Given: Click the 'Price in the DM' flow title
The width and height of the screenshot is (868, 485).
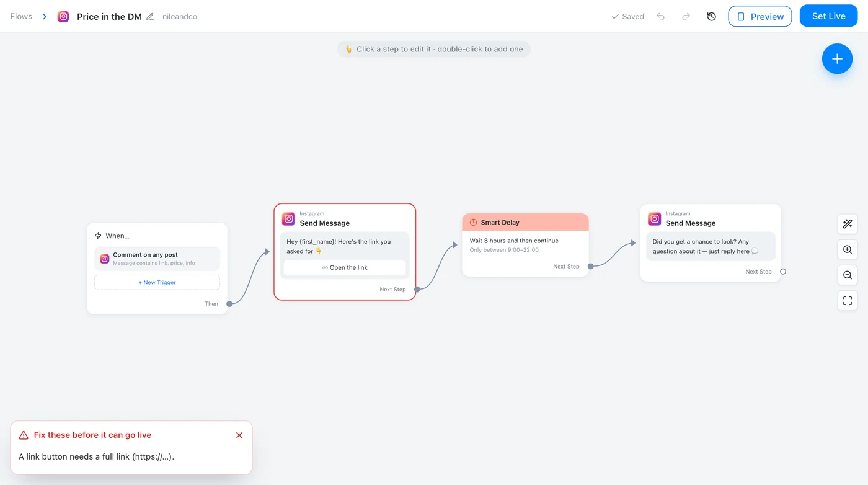Looking at the screenshot, I should [x=109, y=17].
